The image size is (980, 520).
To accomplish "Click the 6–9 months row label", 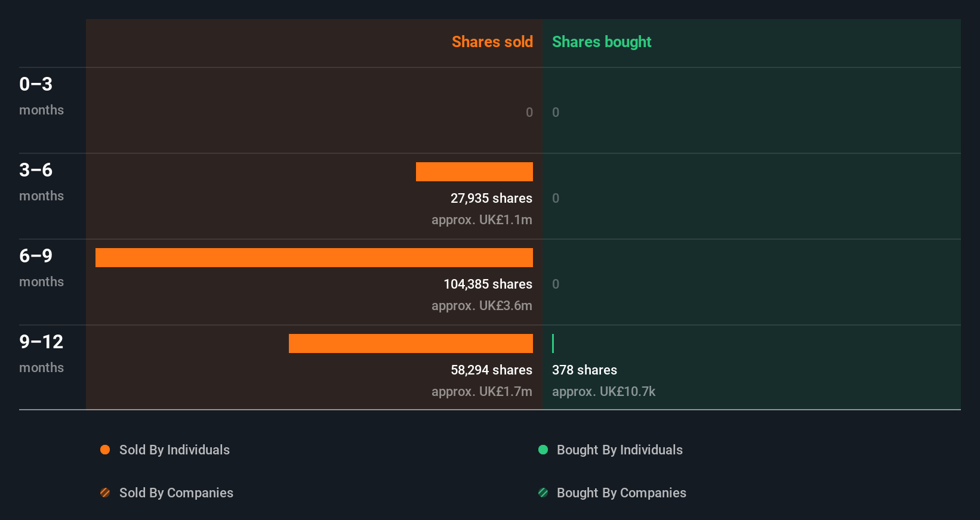I will tap(41, 267).
